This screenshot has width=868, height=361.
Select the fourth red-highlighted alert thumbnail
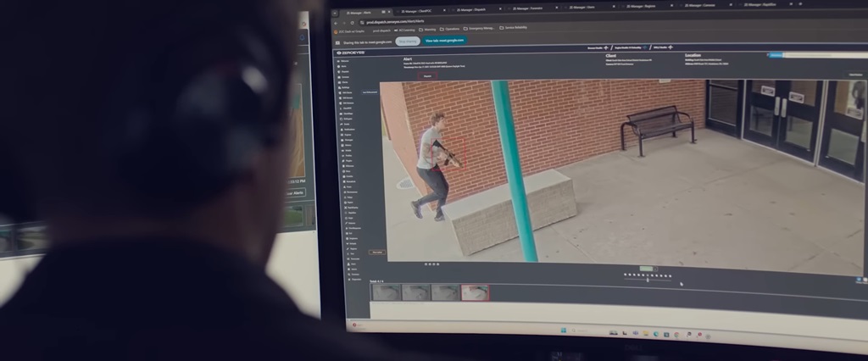point(475,292)
